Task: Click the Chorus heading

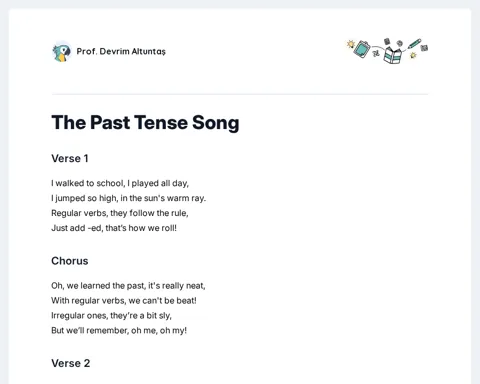Action: (x=70, y=261)
